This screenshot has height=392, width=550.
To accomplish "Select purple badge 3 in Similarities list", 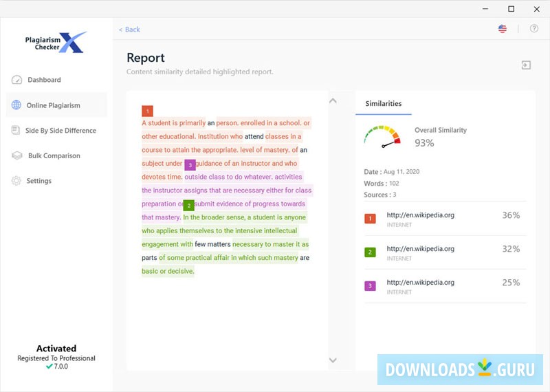I will pyautogui.click(x=370, y=285).
